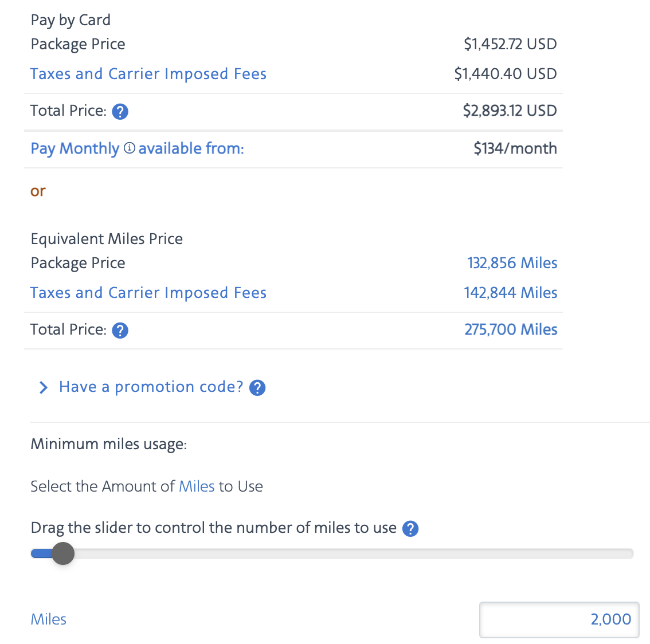Click the chevron before Have a promotion code
650x644 pixels.
tap(42, 387)
